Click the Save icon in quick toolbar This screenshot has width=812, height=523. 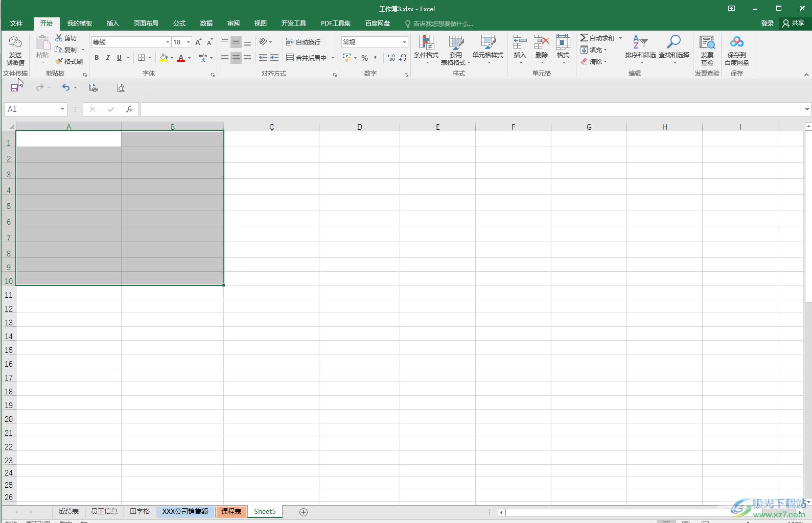[14, 88]
